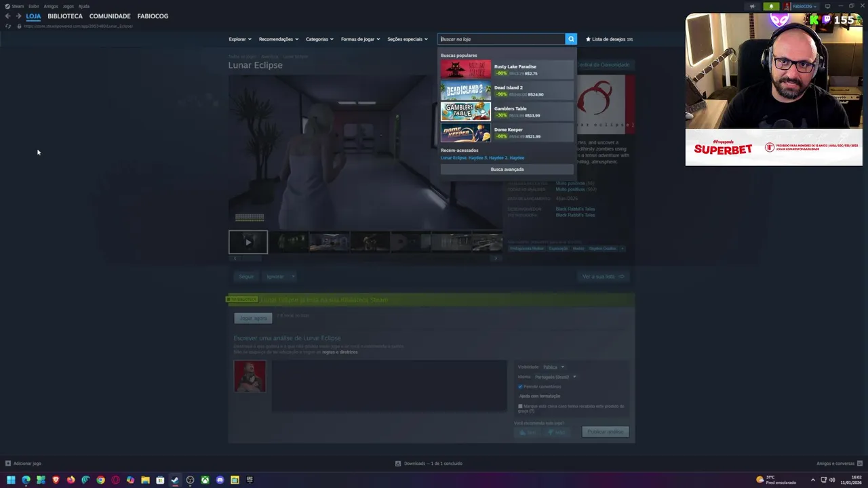868x488 pixels.
Task: Select the Dome Keeper search suggestion
Action: (x=507, y=133)
